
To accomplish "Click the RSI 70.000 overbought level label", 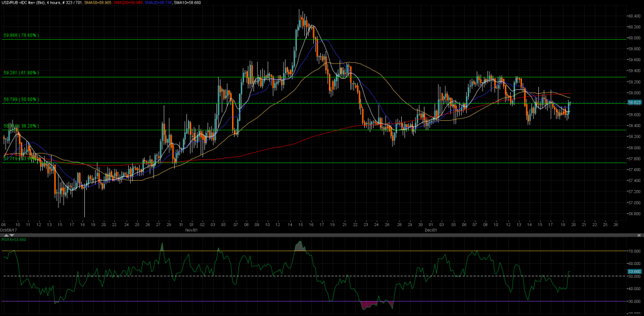I will (633, 251).
